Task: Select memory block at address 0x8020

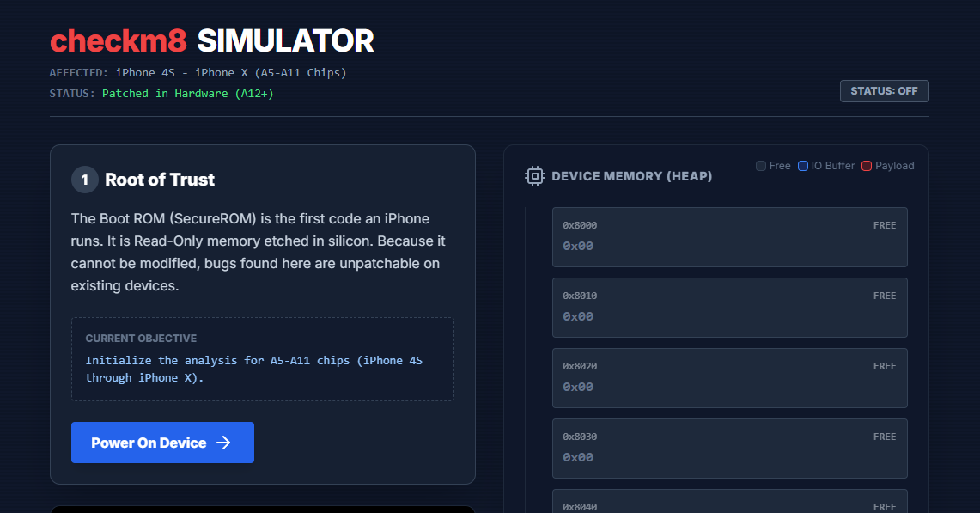Action: 729,378
